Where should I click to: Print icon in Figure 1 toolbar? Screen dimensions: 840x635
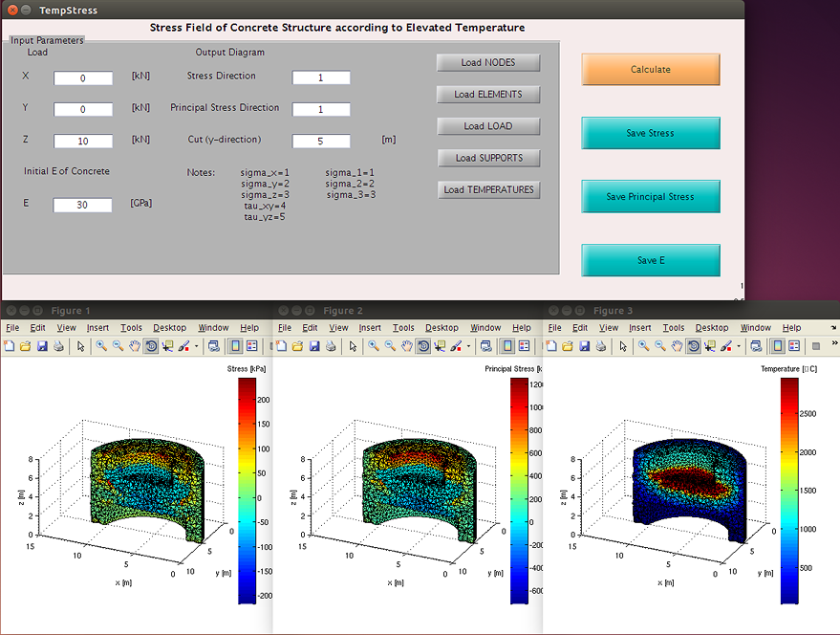[58, 346]
